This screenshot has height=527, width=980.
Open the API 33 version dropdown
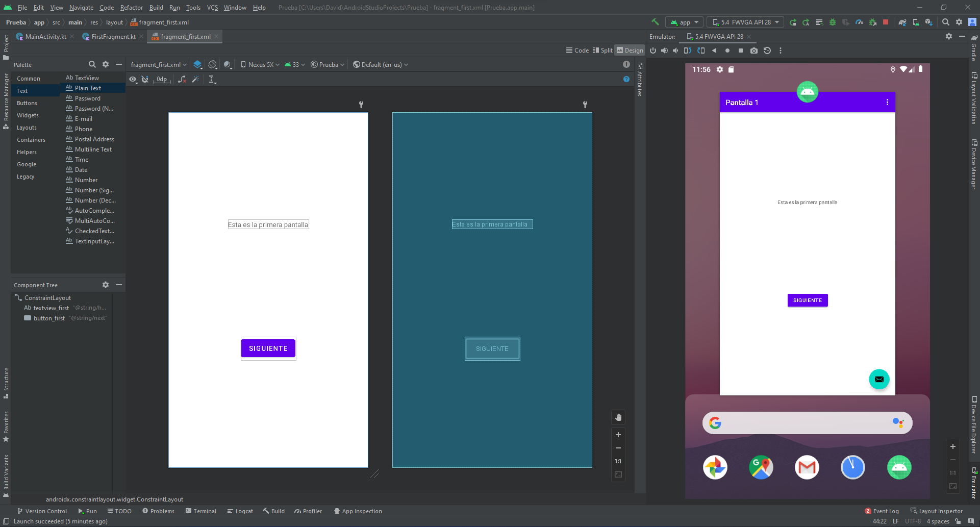[x=295, y=64]
